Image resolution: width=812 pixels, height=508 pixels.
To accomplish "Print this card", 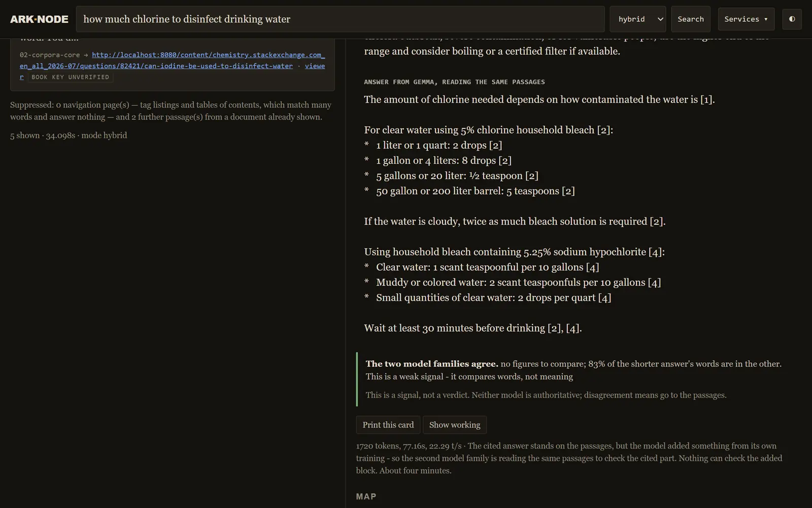I will (x=388, y=425).
